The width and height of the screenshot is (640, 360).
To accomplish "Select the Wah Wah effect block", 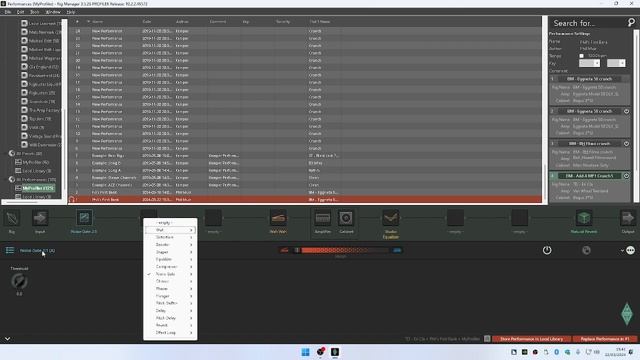I will click(278, 218).
